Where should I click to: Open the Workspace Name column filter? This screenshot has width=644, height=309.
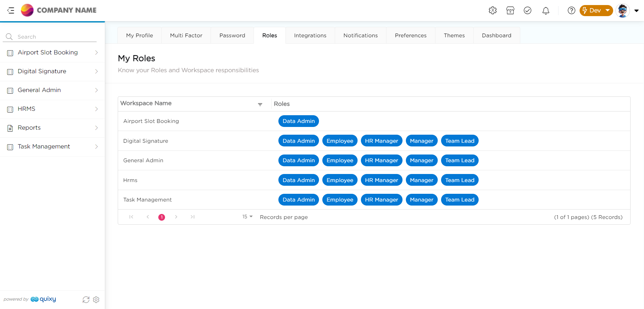260,104
